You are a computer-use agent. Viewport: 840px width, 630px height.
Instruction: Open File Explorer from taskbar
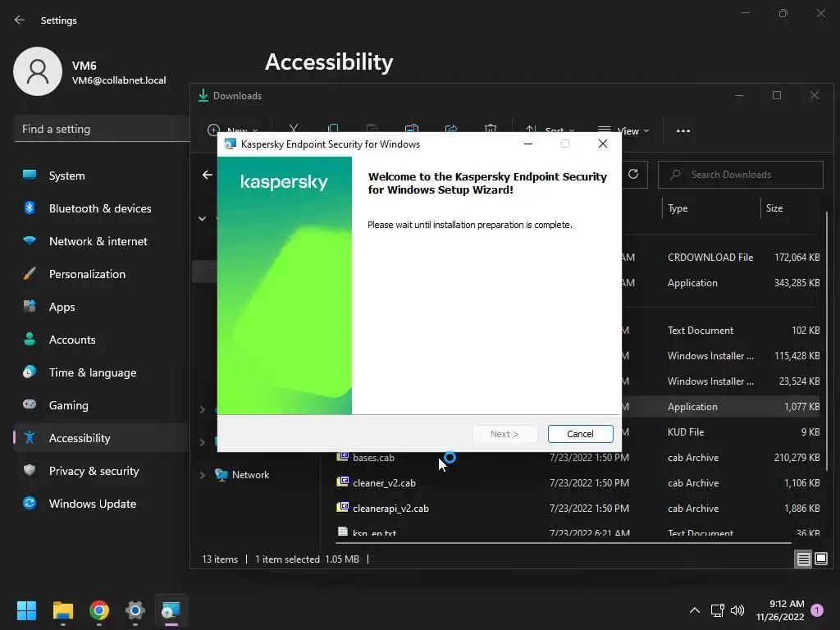click(62, 610)
